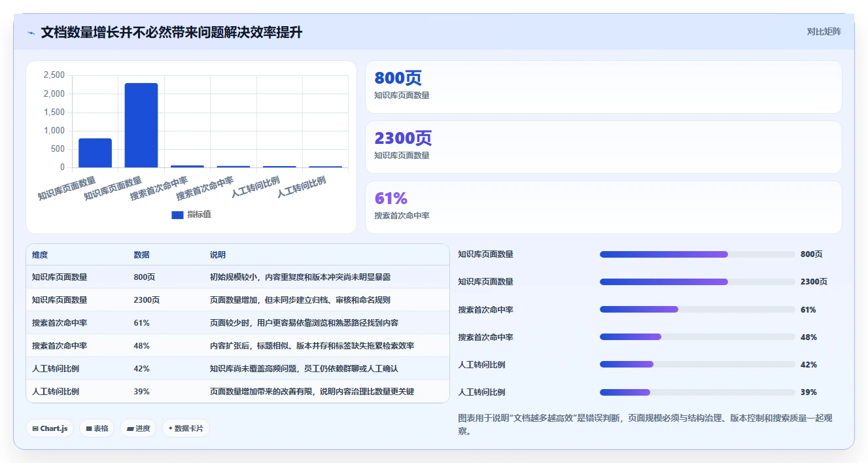Screen dimensions: 868x463
Task: Click description 页面数量增加，但未同步建立归档、审核和命名规则
Action: coord(300,300)
